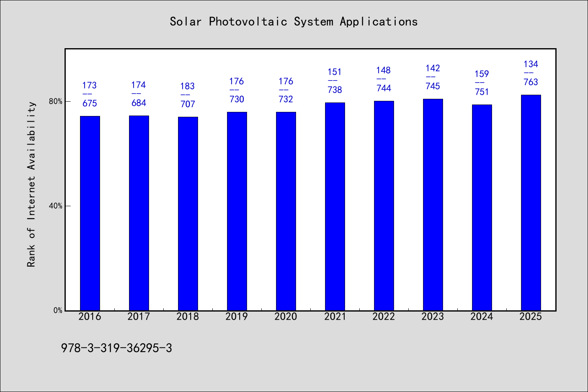Image resolution: width=588 pixels, height=392 pixels.
Task: Select the blue bar for 2019
Action: pos(237,211)
